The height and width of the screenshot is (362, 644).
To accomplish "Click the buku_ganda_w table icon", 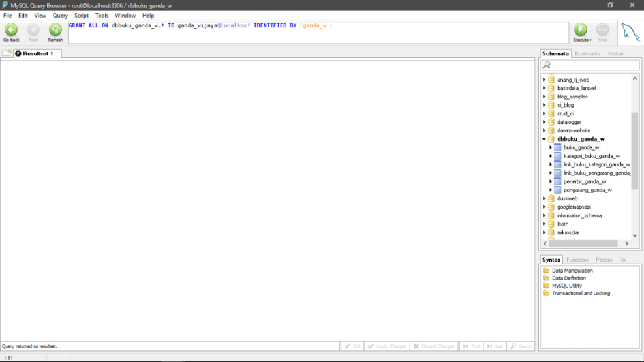I will point(557,147).
